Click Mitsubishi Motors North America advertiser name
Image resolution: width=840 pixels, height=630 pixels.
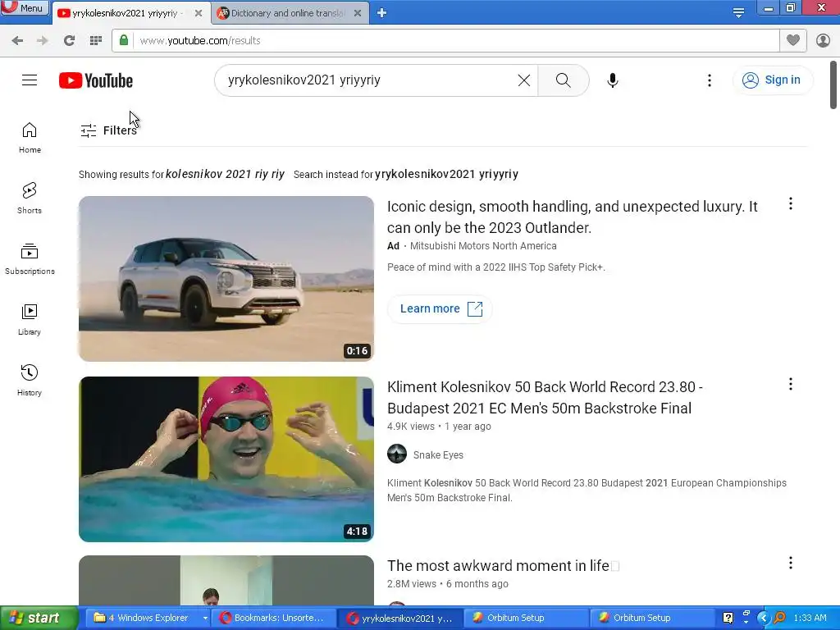tap(483, 246)
